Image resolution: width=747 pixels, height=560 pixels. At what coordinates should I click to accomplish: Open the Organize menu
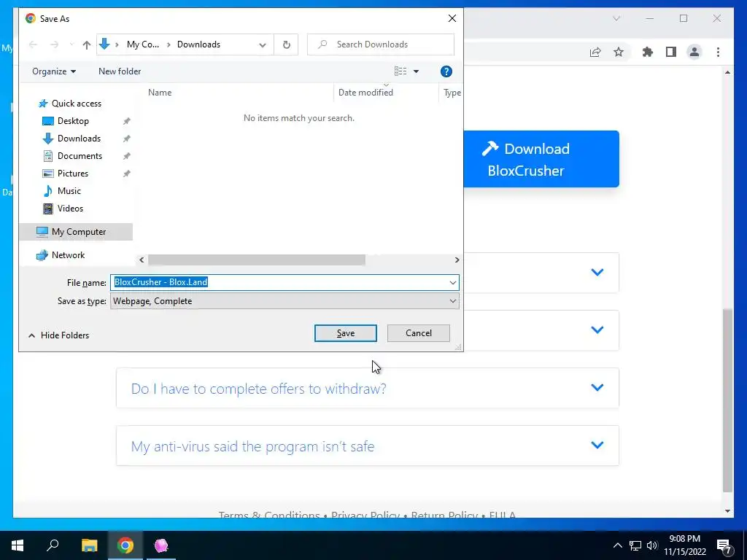coord(54,71)
